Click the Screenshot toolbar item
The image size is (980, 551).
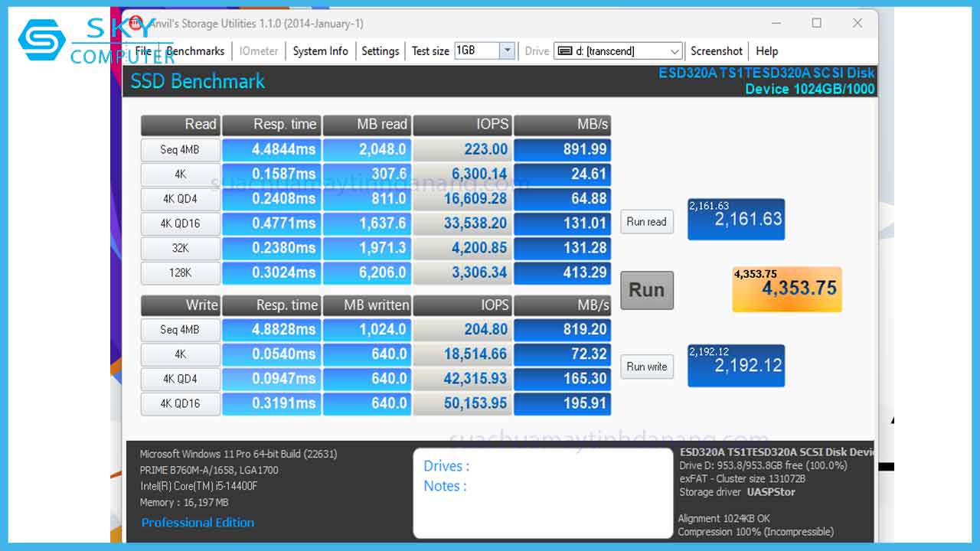[716, 51]
